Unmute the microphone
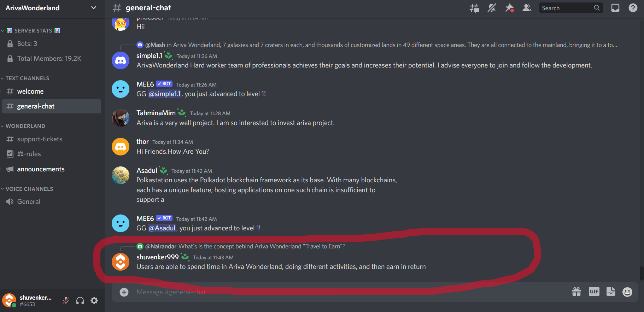This screenshot has width=644, height=312. tap(66, 301)
